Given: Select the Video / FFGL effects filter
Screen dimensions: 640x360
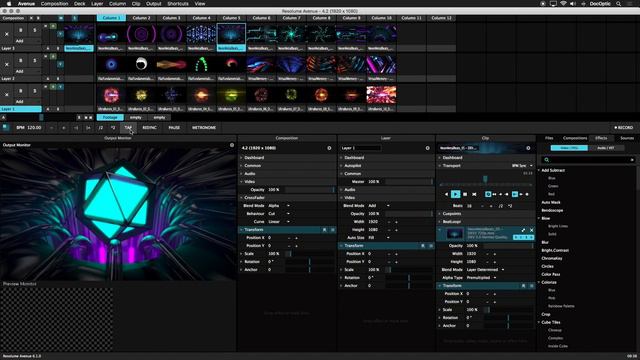Looking at the screenshot, I should 569,148.
